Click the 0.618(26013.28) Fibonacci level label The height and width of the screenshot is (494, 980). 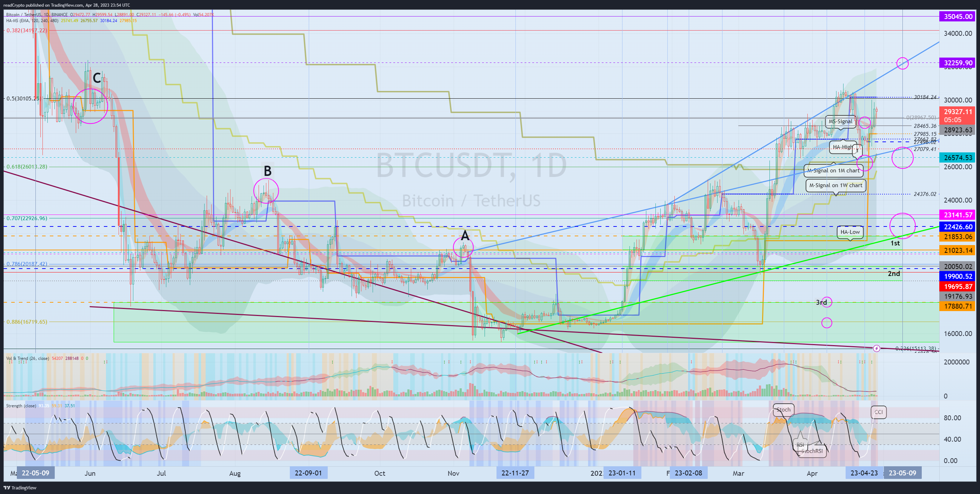(x=27, y=167)
